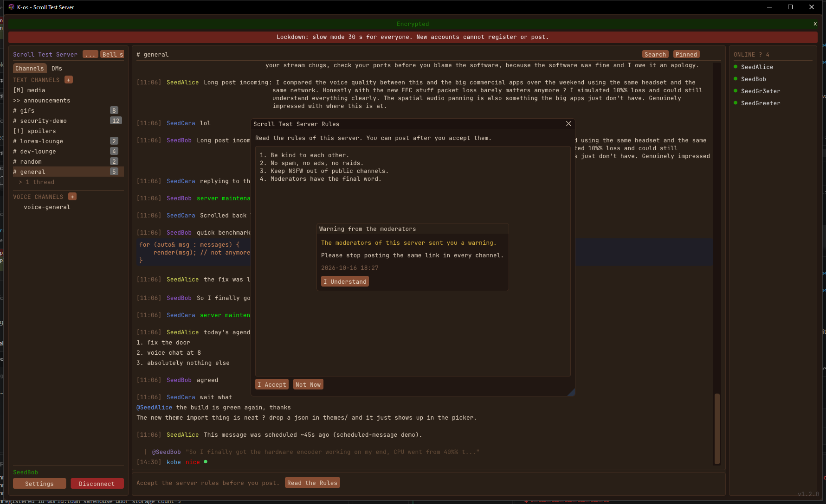Image resolution: width=826 pixels, height=504 pixels.
Task: Select SeedGr3eter in the online list
Action: [761, 91]
